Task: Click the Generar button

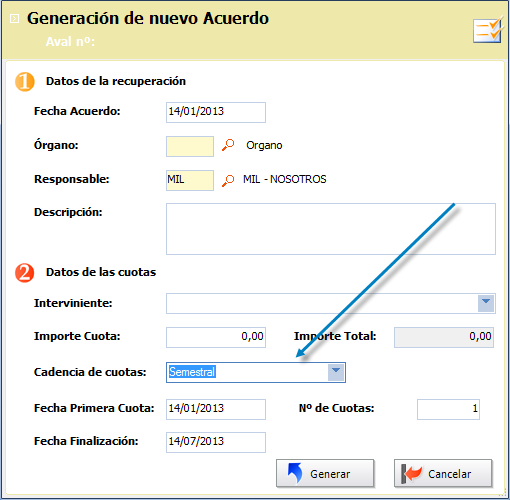Action: click(325, 473)
